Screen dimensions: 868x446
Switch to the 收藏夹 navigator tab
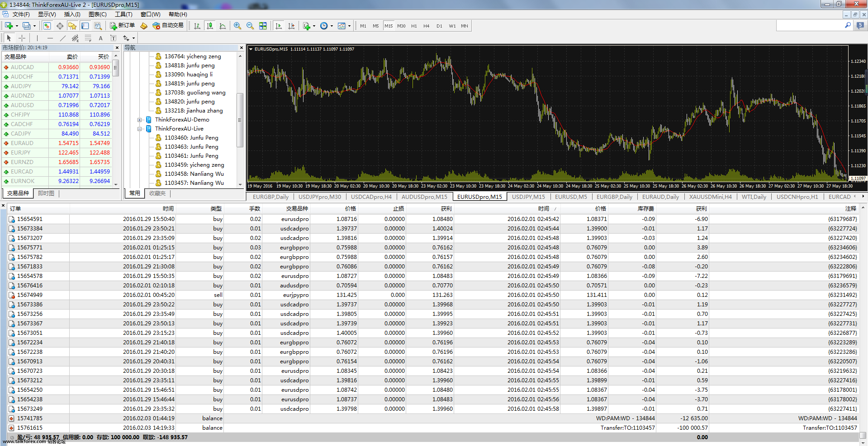tap(157, 193)
